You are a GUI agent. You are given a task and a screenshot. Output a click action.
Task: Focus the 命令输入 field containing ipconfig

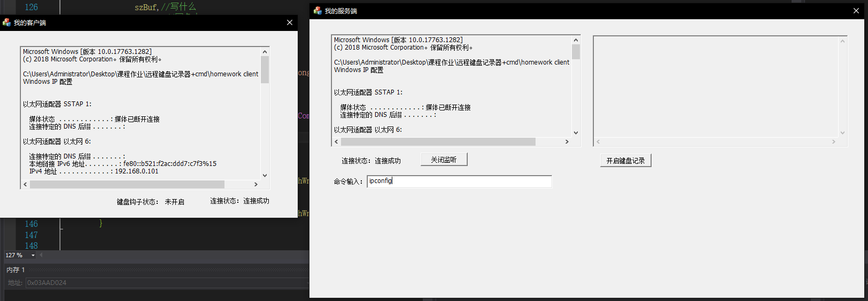(459, 181)
